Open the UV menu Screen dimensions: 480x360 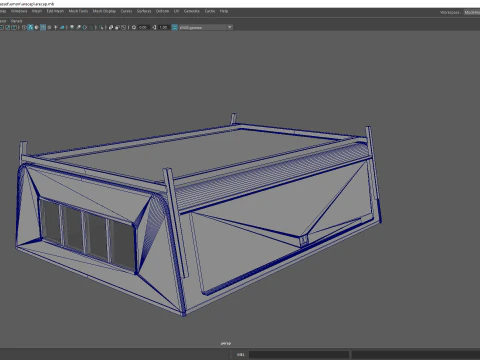click(176, 11)
